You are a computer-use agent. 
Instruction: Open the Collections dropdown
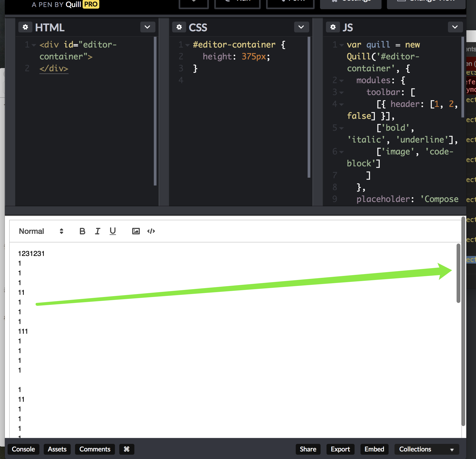tap(426, 449)
